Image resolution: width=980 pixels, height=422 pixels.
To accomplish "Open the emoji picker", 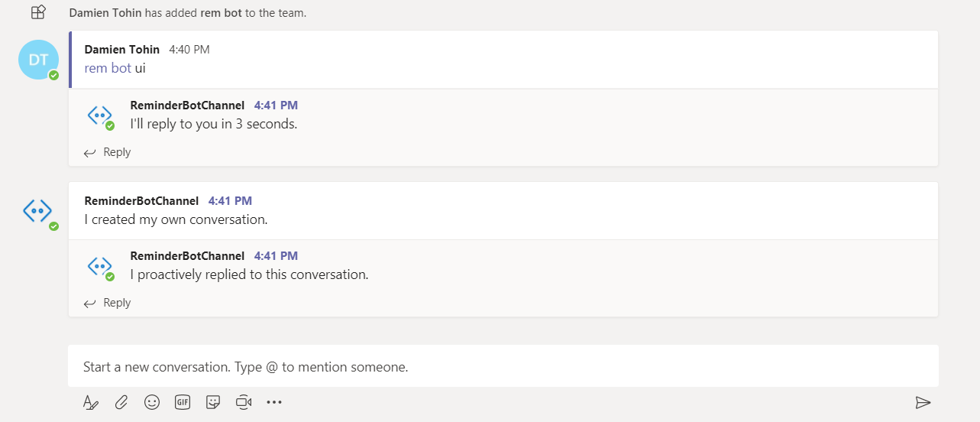I will pos(152,402).
